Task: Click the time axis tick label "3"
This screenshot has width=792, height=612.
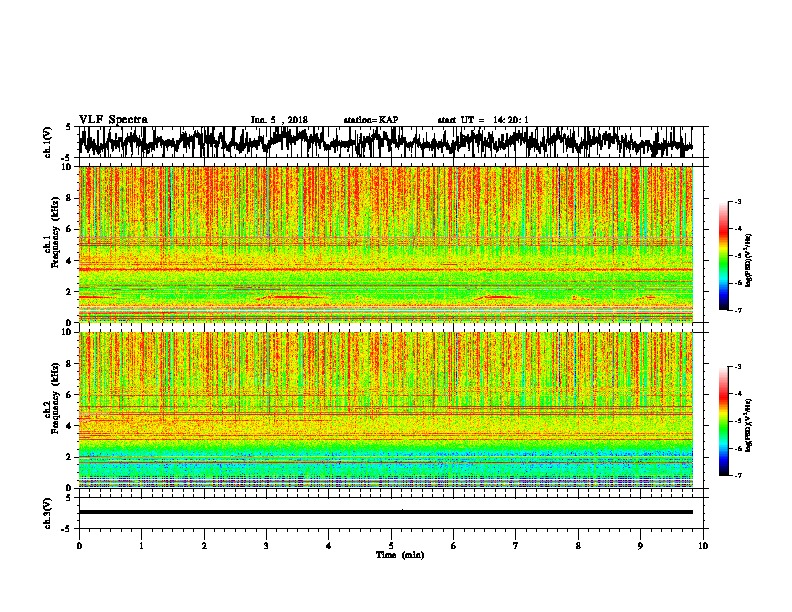Action: [266, 546]
